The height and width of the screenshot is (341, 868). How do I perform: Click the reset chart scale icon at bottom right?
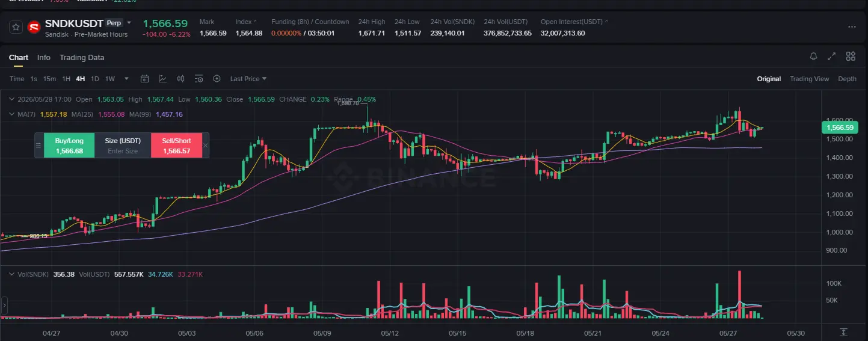(x=844, y=332)
